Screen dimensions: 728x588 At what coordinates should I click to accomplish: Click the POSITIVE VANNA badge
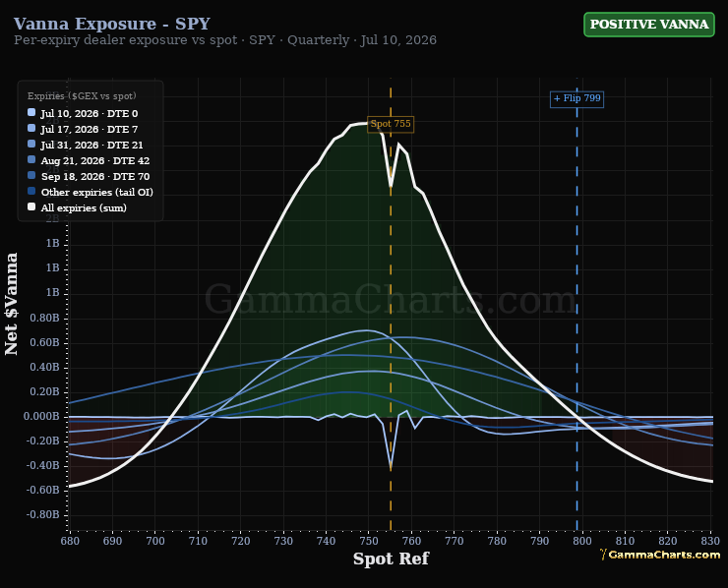(x=649, y=25)
